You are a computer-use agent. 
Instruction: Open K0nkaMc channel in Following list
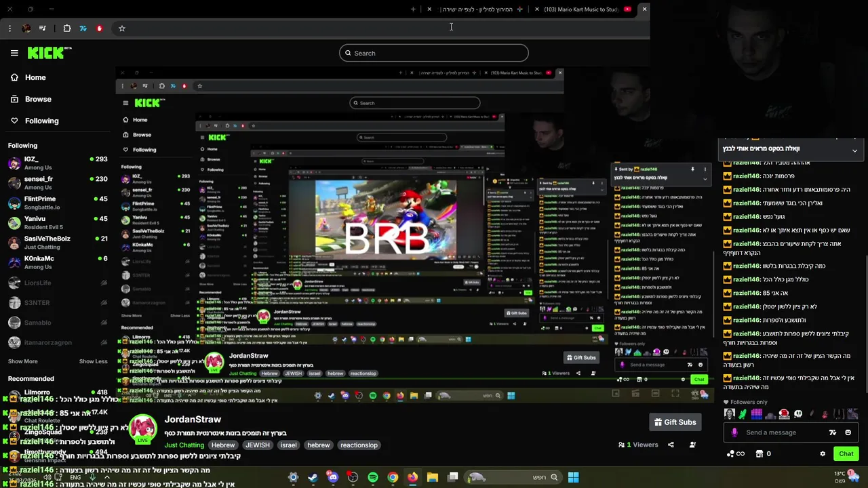pos(58,262)
